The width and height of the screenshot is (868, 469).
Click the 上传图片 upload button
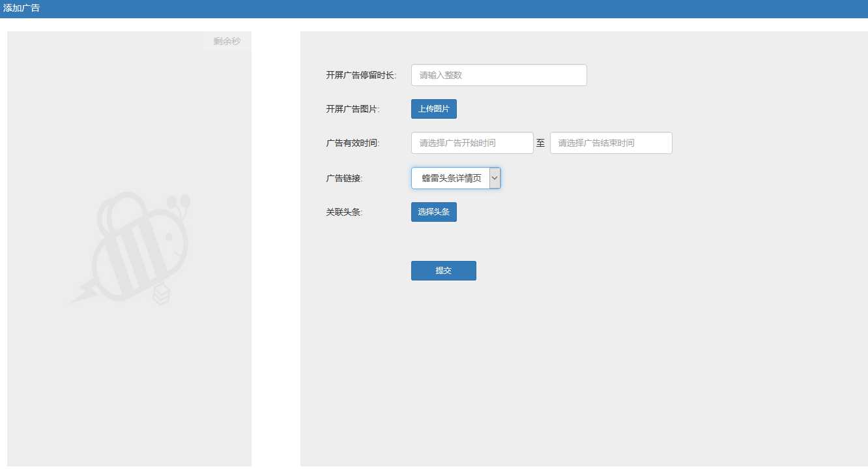pyautogui.click(x=433, y=109)
